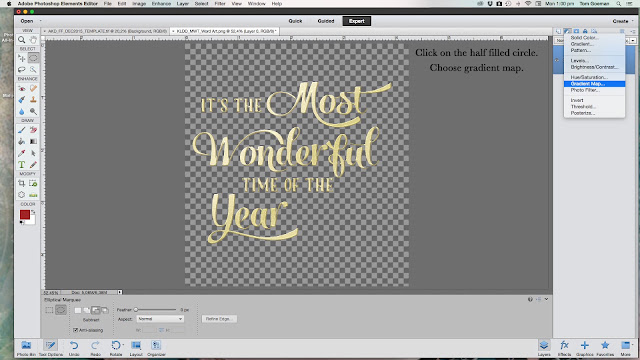
Task: Switch to the Guided tab
Action: 326,21
